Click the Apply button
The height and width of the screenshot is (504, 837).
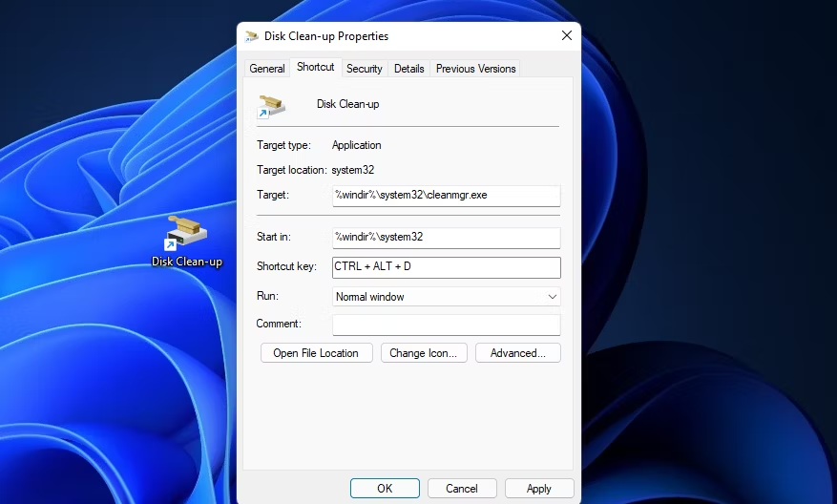[539, 489]
